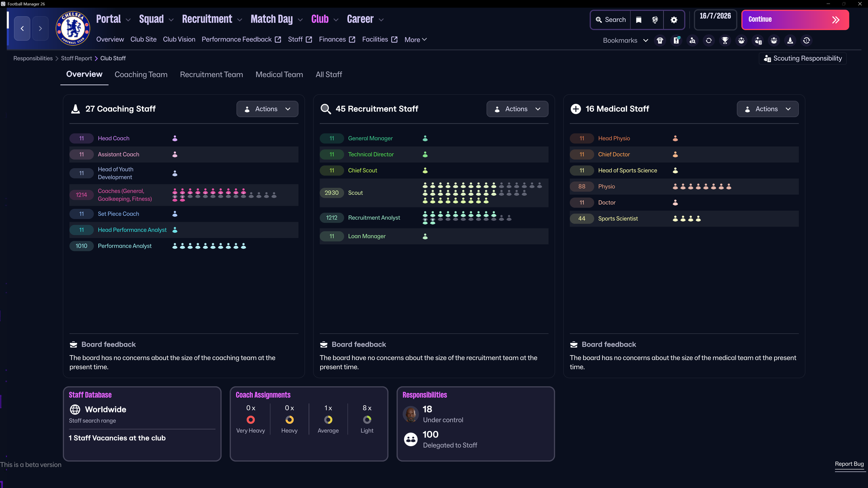Open the trophy competitions bookmark icon
This screenshot has width=868, height=488.
click(x=725, y=40)
